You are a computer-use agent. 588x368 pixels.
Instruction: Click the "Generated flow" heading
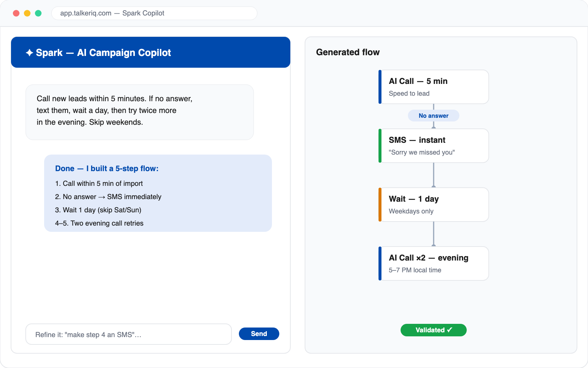click(x=348, y=52)
